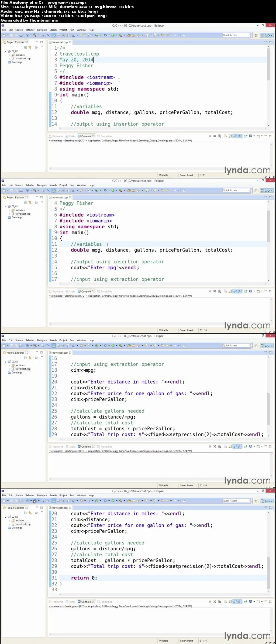This screenshot has height=644, width=276.
Task: Open the Open Console dropdown arrow, cin>>mpg frame
Action: coord(262,446)
